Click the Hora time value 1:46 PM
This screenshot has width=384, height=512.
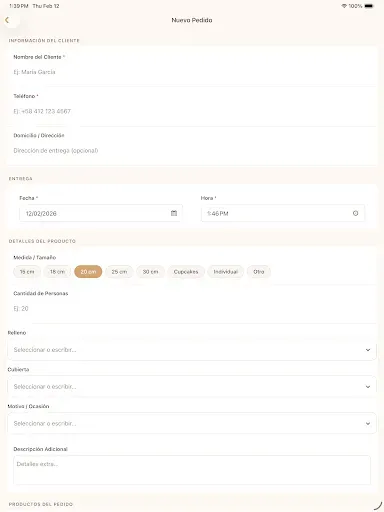pos(218,213)
